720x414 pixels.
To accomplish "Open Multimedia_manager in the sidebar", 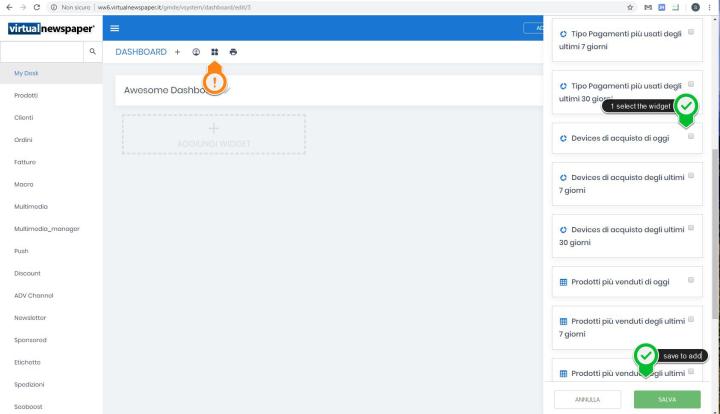I will pos(47,229).
